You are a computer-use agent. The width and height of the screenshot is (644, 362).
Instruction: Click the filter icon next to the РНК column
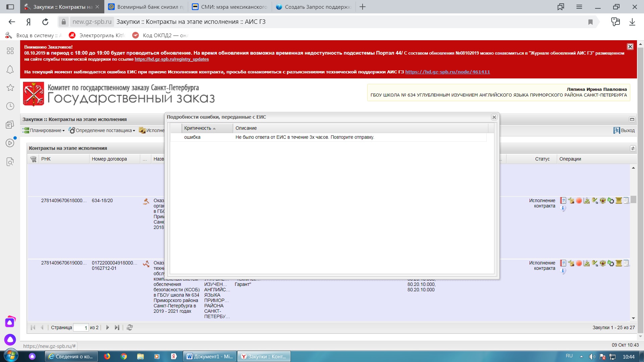point(33,159)
